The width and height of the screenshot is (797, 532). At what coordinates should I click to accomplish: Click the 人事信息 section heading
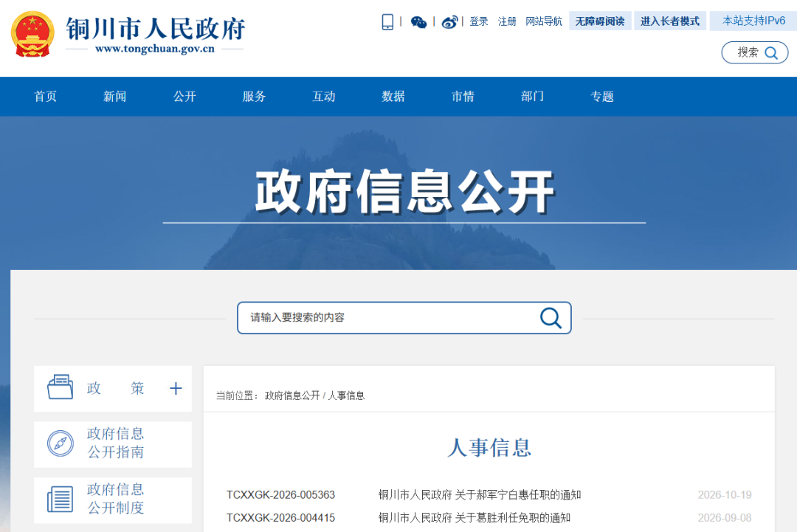[x=489, y=448]
